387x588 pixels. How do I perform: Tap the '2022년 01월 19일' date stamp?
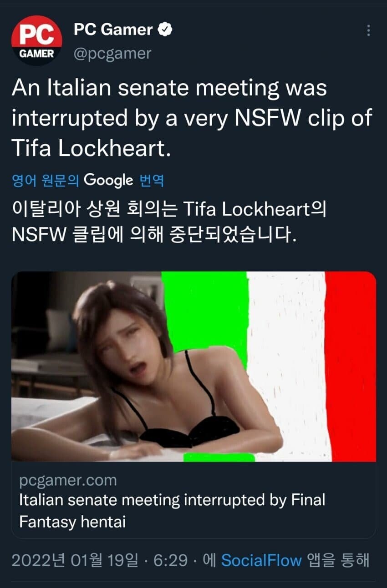click(x=75, y=560)
